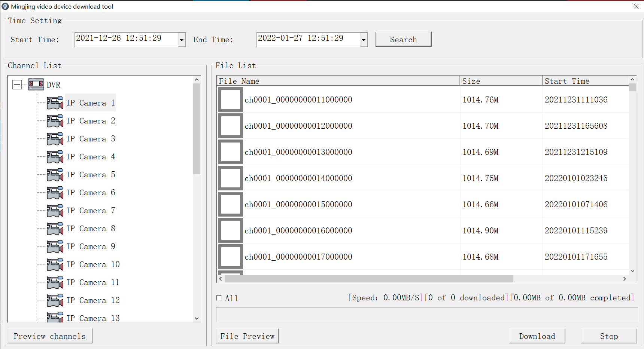This screenshot has height=349, width=644.
Task: Check the box for file ch0001_00000000011000000
Action: (230, 100)
